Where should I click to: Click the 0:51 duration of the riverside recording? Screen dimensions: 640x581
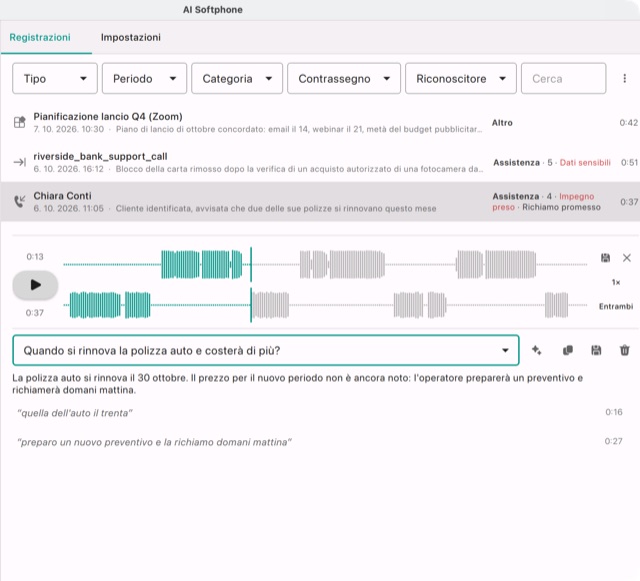click(629, 163)
